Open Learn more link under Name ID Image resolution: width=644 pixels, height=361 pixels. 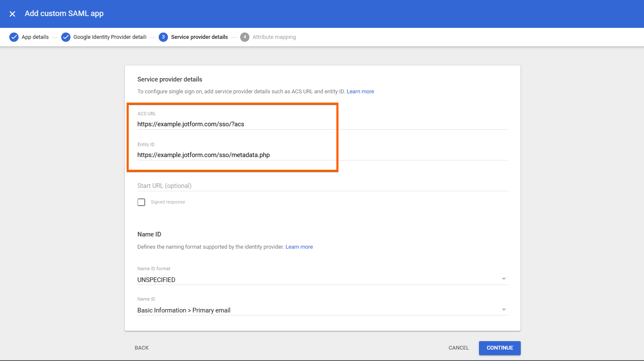point(299,247)
